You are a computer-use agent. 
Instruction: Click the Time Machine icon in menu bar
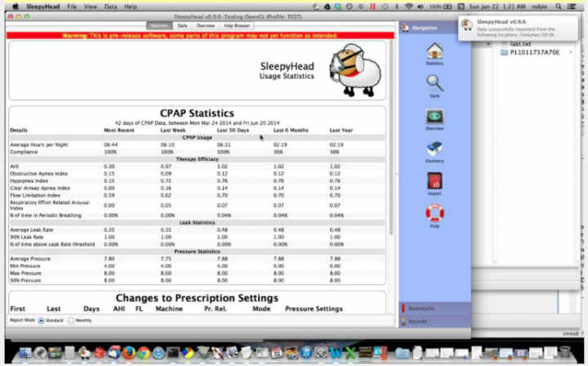(x=385, y=7)
